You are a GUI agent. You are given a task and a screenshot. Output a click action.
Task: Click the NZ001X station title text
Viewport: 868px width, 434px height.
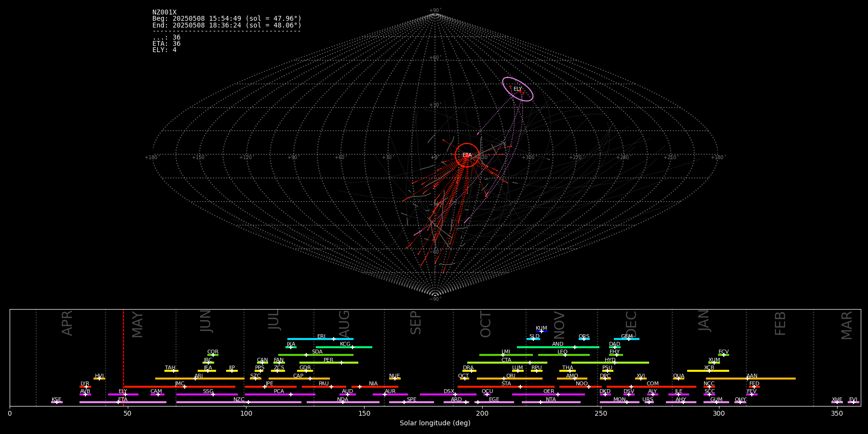coord(164,13)
